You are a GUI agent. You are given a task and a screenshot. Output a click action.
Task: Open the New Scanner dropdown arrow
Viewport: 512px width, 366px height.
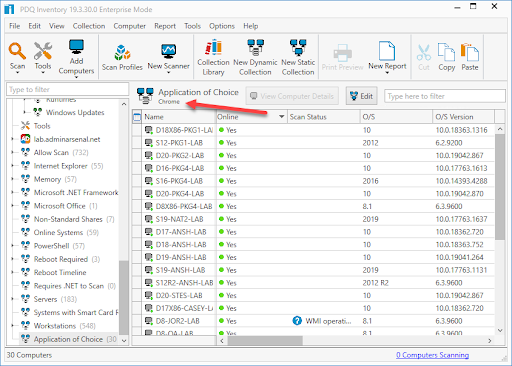pos(168,72)
